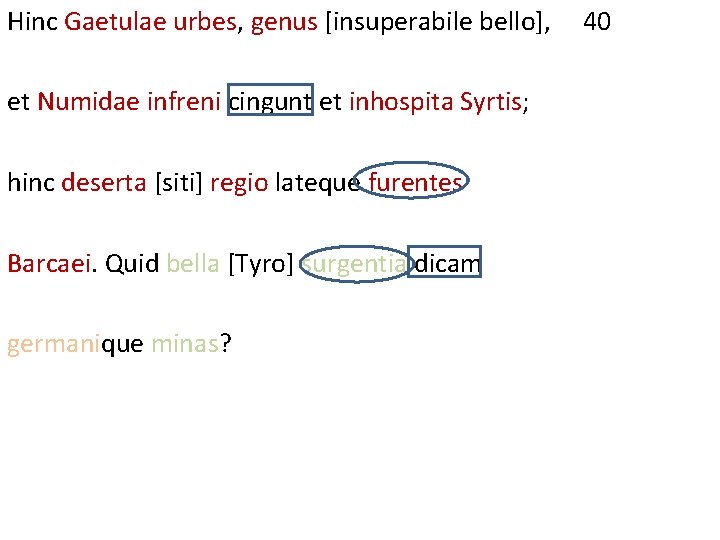Click the word lateque

(318, 184)
